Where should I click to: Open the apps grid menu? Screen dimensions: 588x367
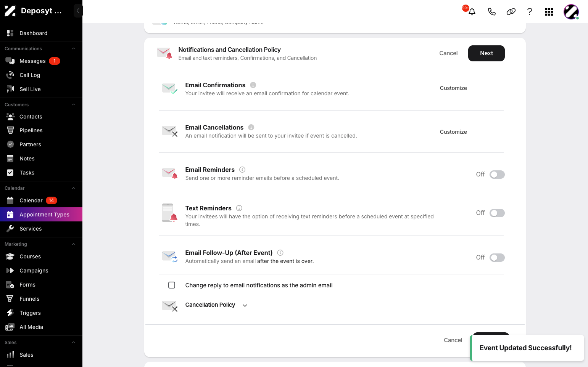point(549,12)
